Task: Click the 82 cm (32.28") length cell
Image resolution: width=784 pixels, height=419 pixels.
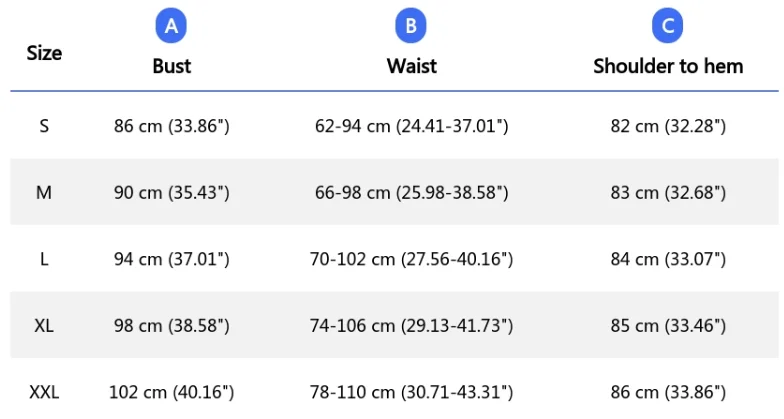Action: point(668,126)
